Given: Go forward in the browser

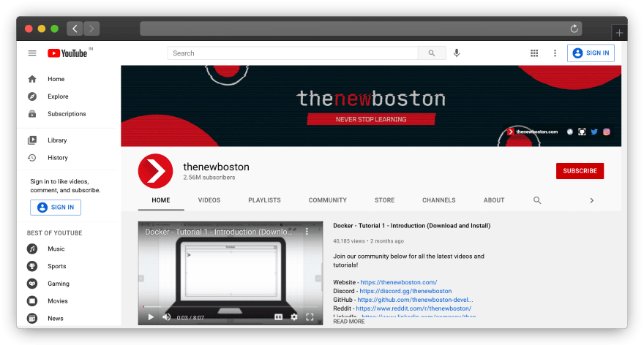Looking at the screenshot, I should point(91,29).
